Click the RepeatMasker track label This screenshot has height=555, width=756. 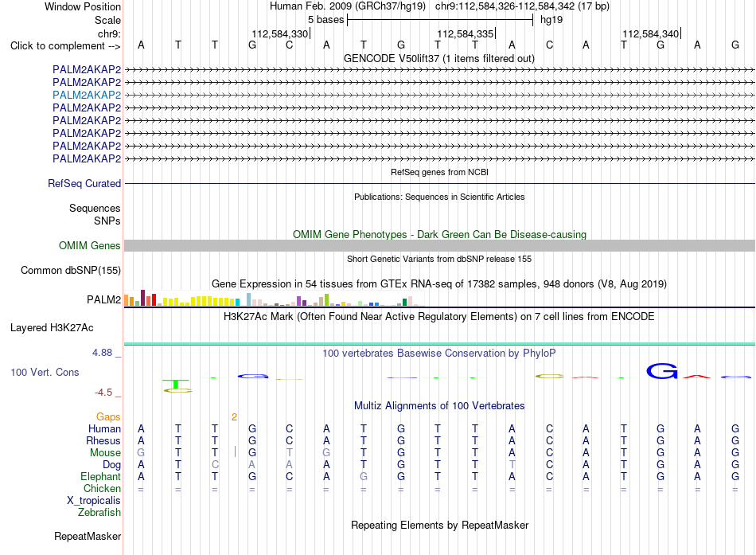pyautogui.click(x=88, y=536)
